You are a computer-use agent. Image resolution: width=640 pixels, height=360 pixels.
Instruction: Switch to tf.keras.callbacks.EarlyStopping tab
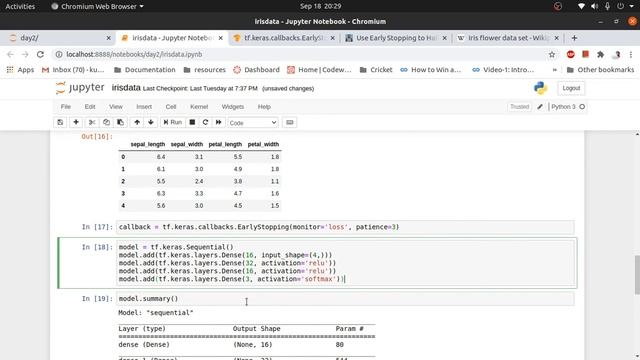tap(284, 38)
